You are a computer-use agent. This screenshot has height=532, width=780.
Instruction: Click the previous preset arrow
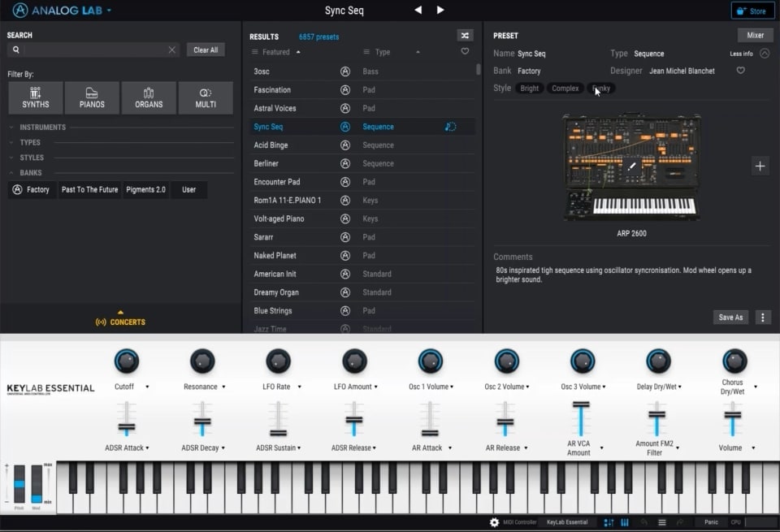418,11
